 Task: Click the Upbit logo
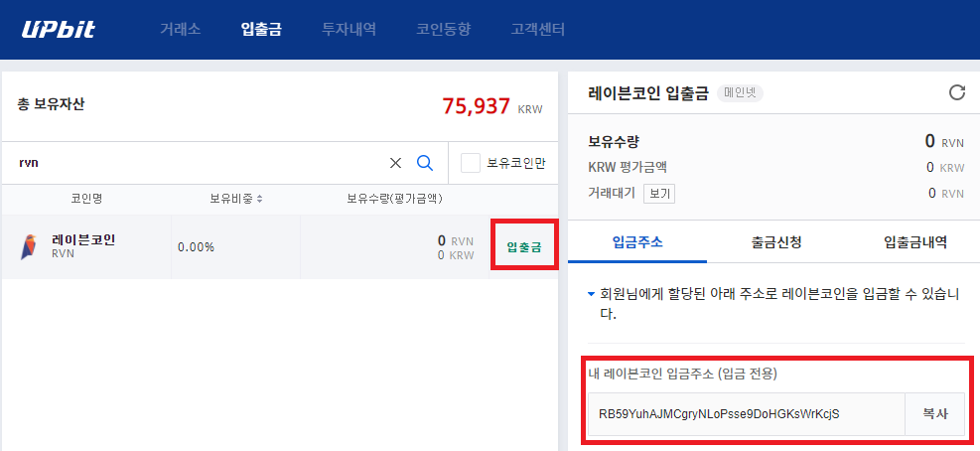click(59, 30)
